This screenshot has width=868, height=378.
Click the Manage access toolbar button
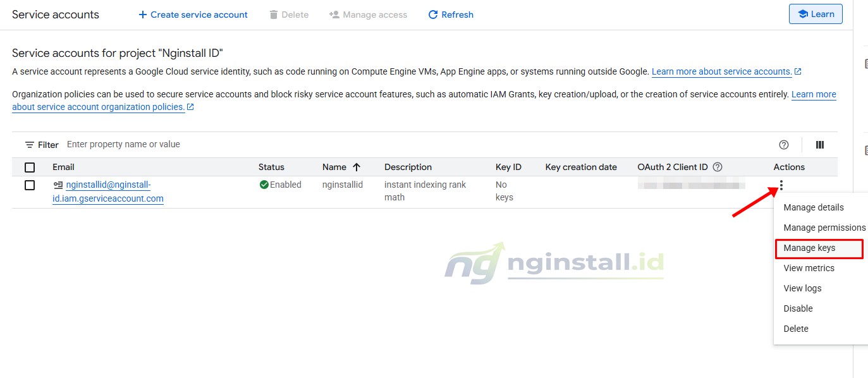pos(369,15)
